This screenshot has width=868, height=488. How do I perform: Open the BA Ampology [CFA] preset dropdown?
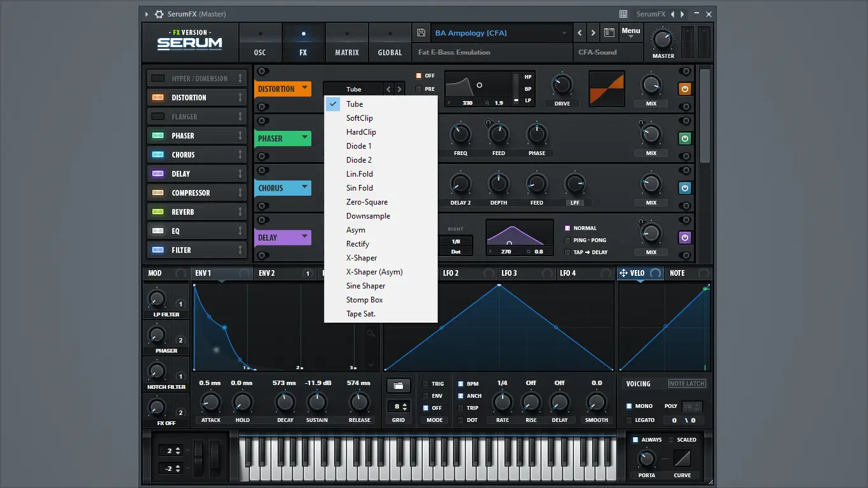point(501,33)
